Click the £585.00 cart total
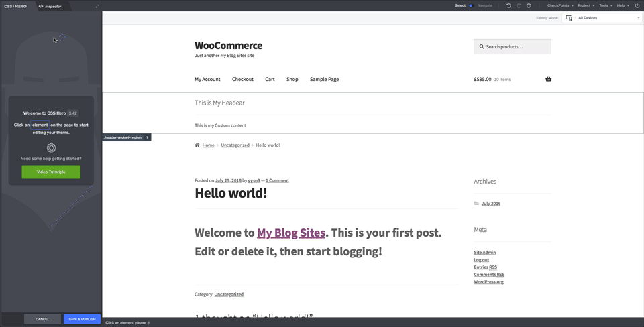This screenshot has height=327, width=644. 482,79
